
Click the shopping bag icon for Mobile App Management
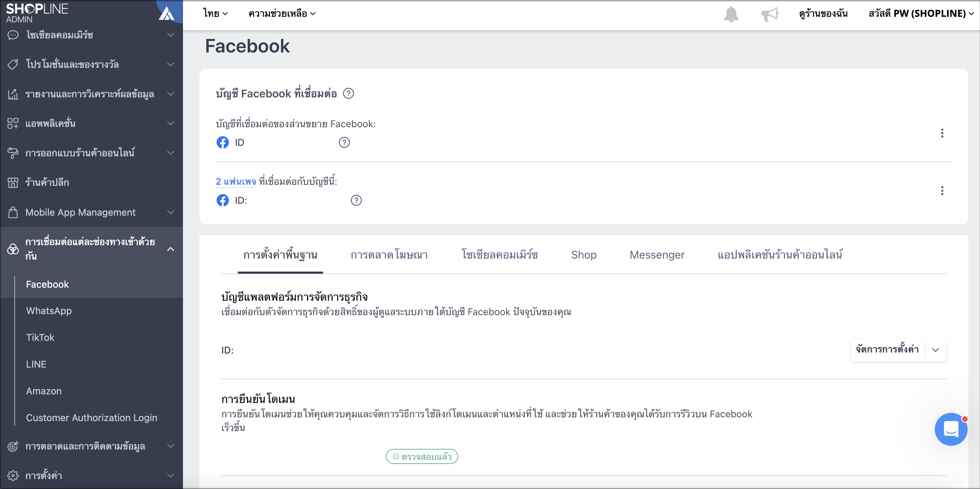(x=13, y=212)
